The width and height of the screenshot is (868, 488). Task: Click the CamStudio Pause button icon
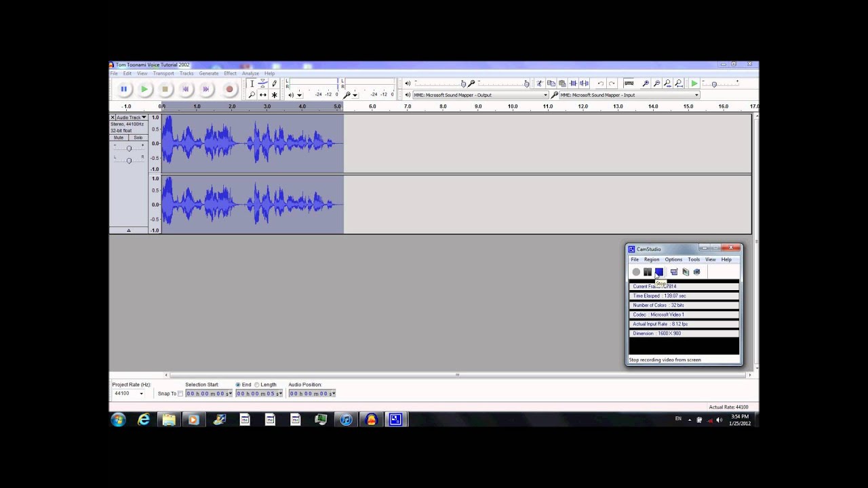648,272
